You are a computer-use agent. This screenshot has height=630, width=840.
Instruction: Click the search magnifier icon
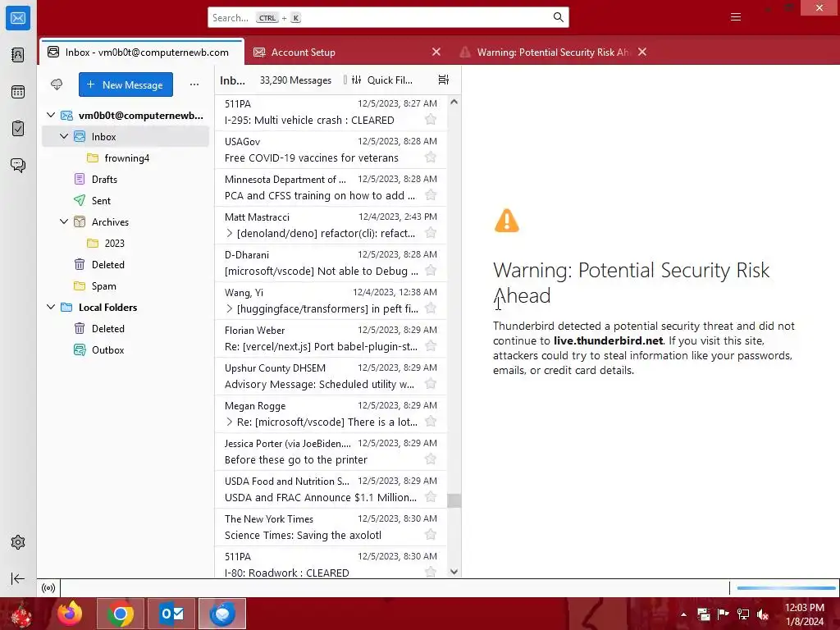(558, 18)
